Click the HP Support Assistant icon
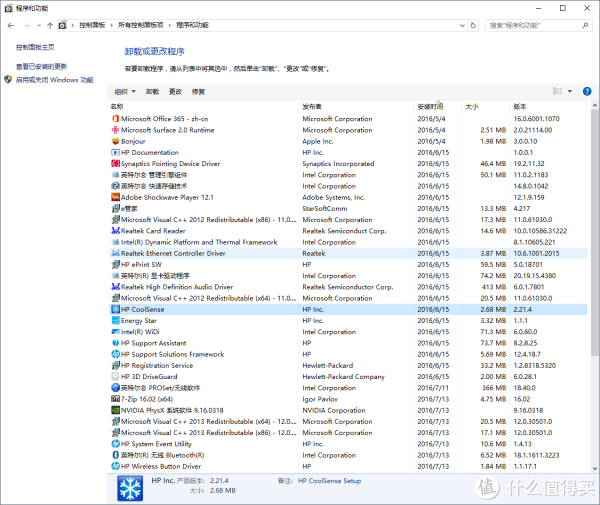The image size is (600, 505). click(115, 343)
